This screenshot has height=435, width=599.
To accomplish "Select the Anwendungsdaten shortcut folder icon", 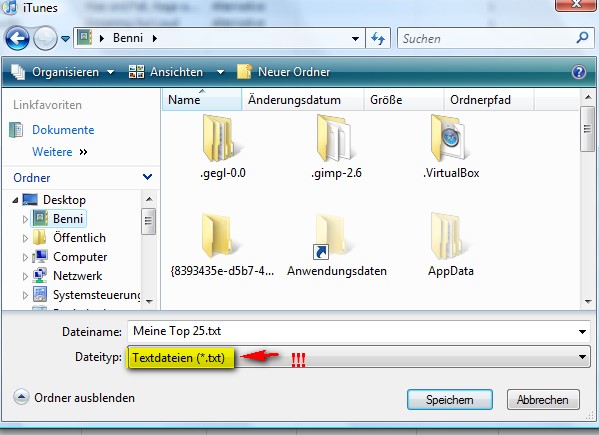I will pyautogui.click(x=332, y=237).
